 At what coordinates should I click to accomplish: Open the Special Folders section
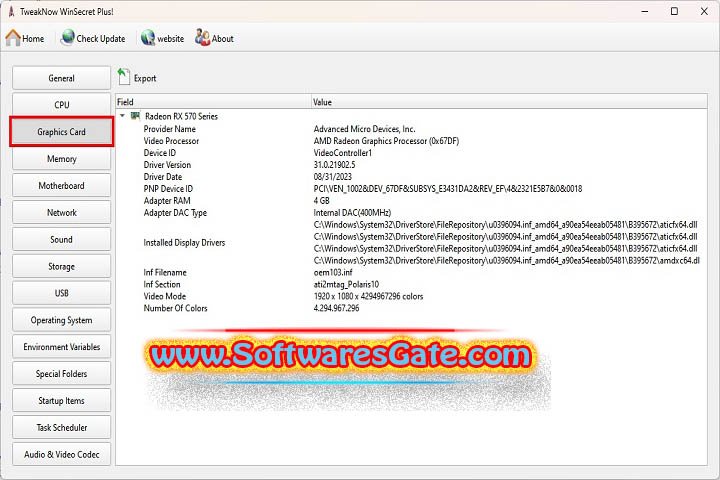61,374
